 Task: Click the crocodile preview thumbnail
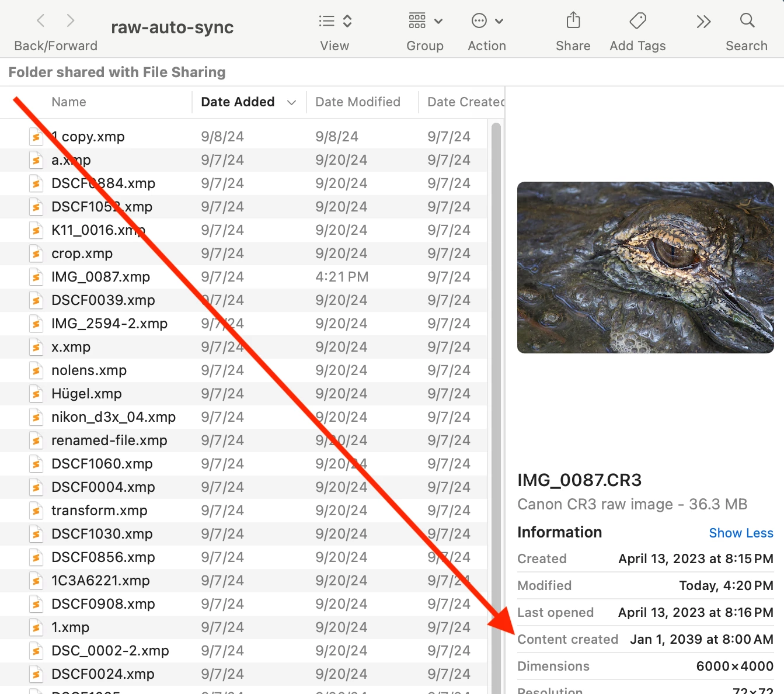coord(646,268)
